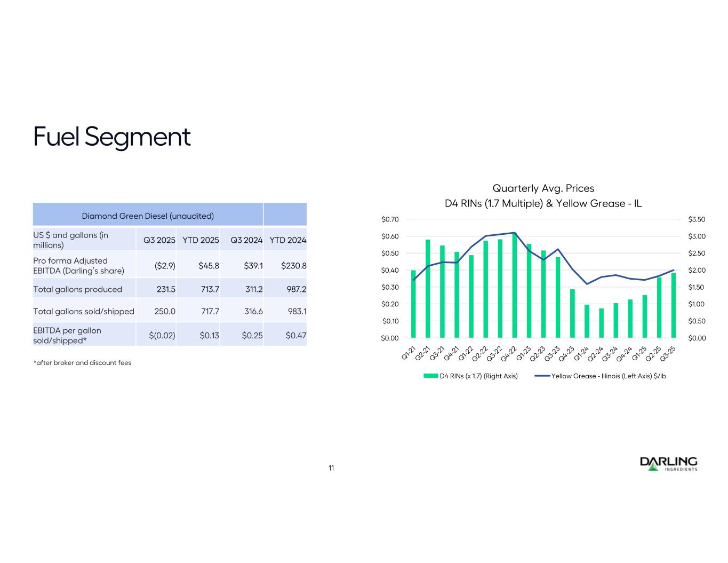Click the $0.70 left axis label
Viewport: 728px width, 563px height.
(390, 219)
